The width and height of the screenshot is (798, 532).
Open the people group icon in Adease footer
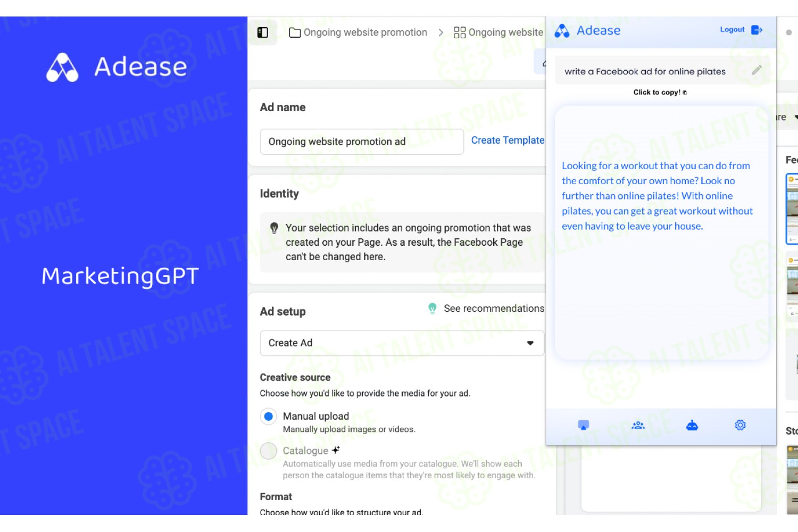click(x=638, y=425)
